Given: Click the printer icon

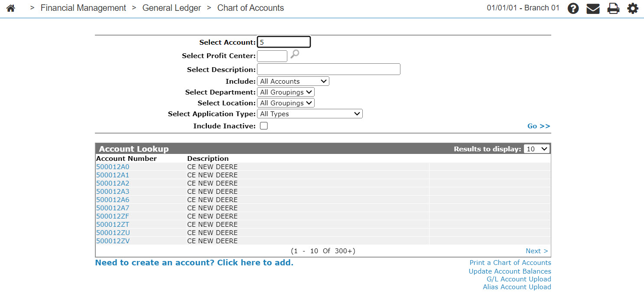Looking at the screenshot, I should tap(613, 8).
